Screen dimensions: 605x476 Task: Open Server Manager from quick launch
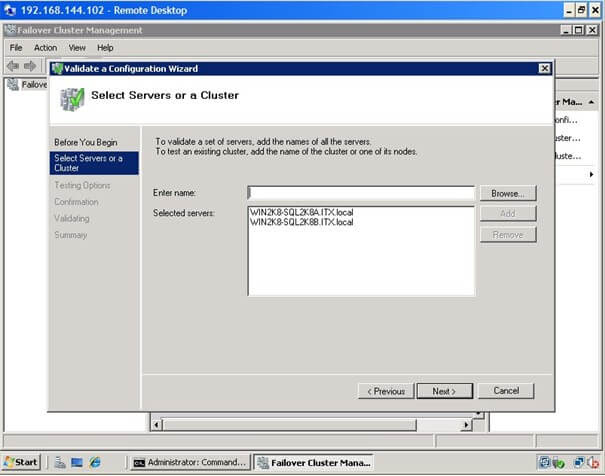coord(60,462)
